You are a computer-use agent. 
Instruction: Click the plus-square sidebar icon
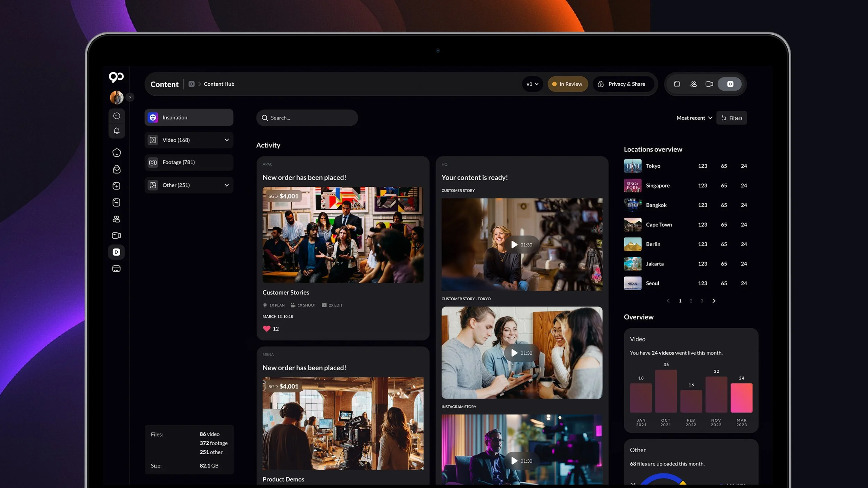click(x=117, y=186)
